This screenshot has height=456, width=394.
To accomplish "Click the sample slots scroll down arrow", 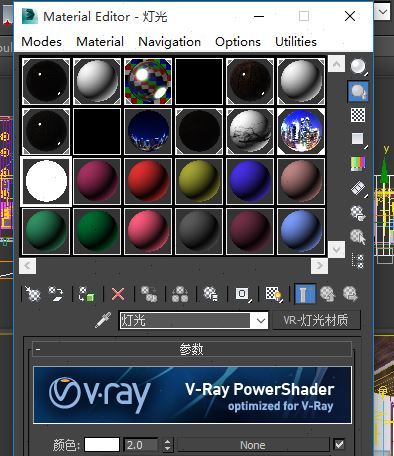I will [336, 249].
